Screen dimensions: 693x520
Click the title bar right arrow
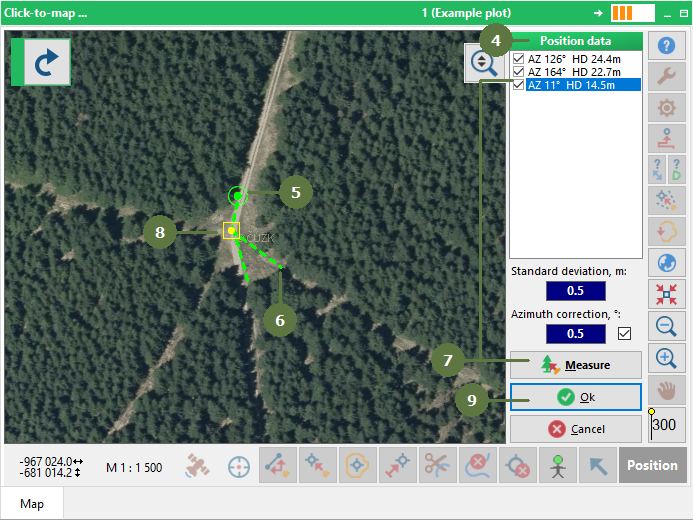(x=598, y=13)
